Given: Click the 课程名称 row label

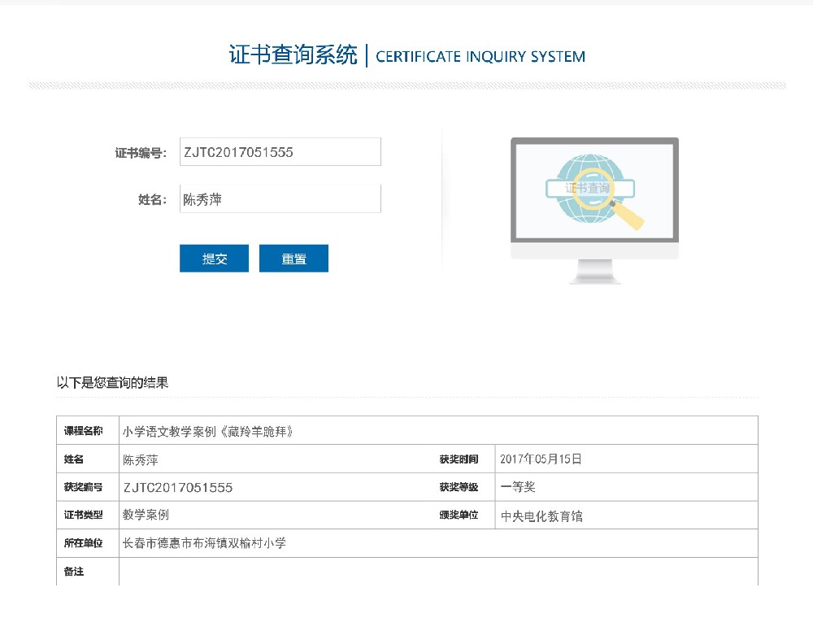Looking at the screenshot, I should click(x=84, y=431).
